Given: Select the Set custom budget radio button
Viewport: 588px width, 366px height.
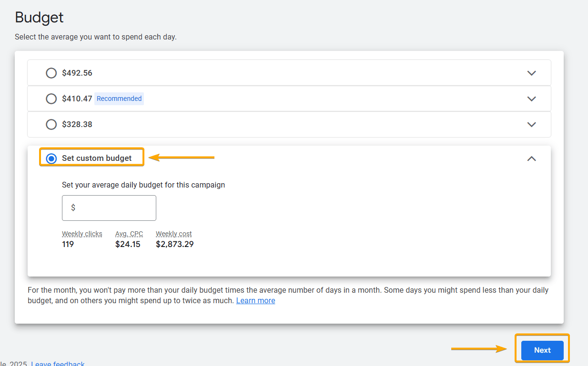Looking at the screenshot, I should click(x=51, y=158).
